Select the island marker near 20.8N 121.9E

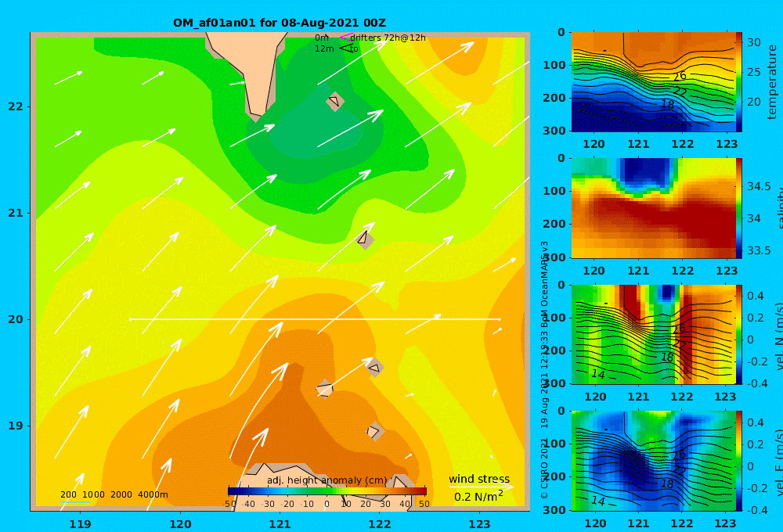tap(365, 238)
